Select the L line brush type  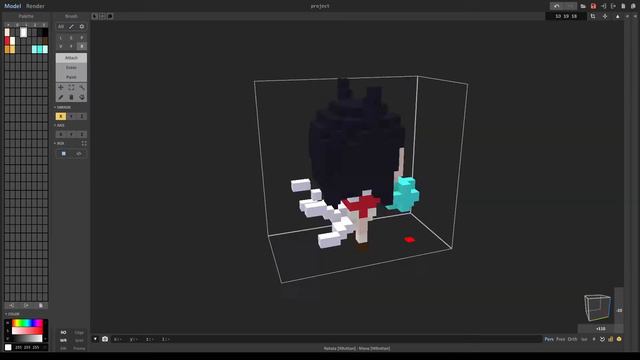(x=61, y=38)
